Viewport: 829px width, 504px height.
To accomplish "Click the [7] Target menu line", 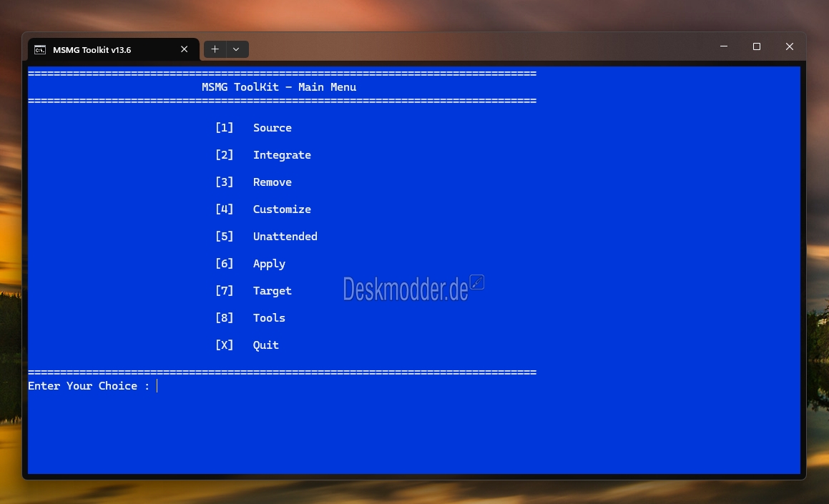I will [x=253, y=291].
